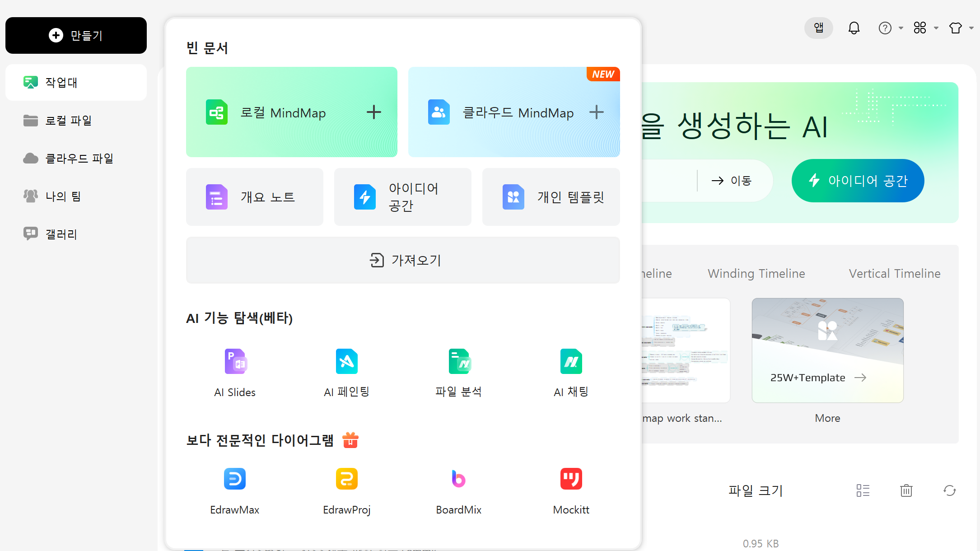Open 개요 노트 outline note
This screenshot has width=980, height=551.
click(x=255, y=197)
